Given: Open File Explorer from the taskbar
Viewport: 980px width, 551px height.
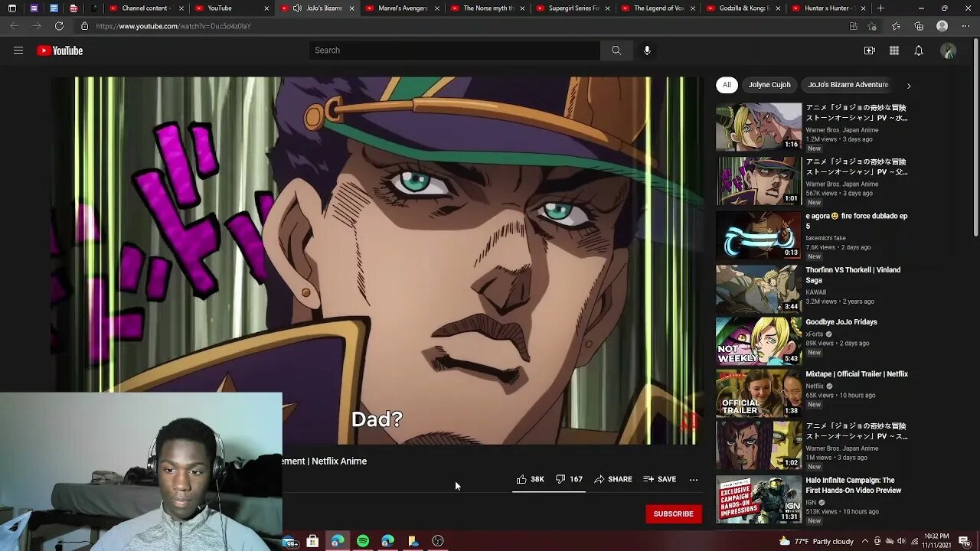Looking at the screenshot, I should (x=413, y=541).
